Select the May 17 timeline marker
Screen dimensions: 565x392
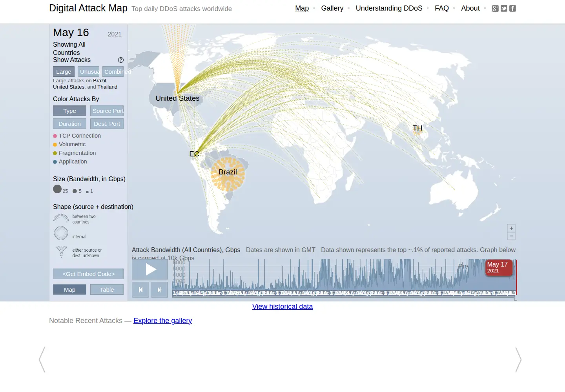point(499,268)
